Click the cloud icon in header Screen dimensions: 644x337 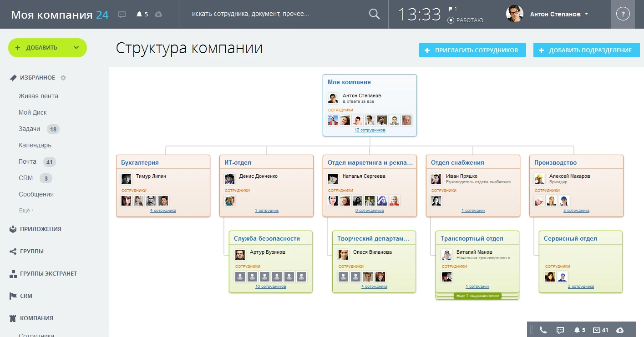click(158, 14)
